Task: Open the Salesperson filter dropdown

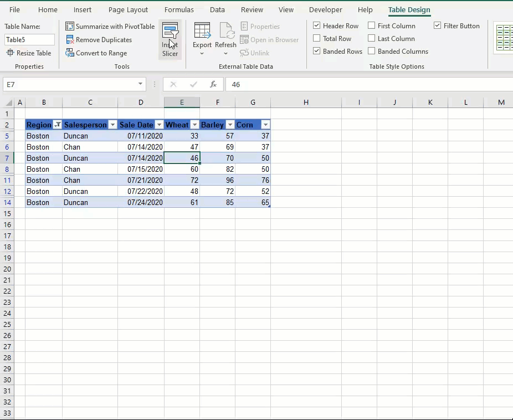Action: 112,125
